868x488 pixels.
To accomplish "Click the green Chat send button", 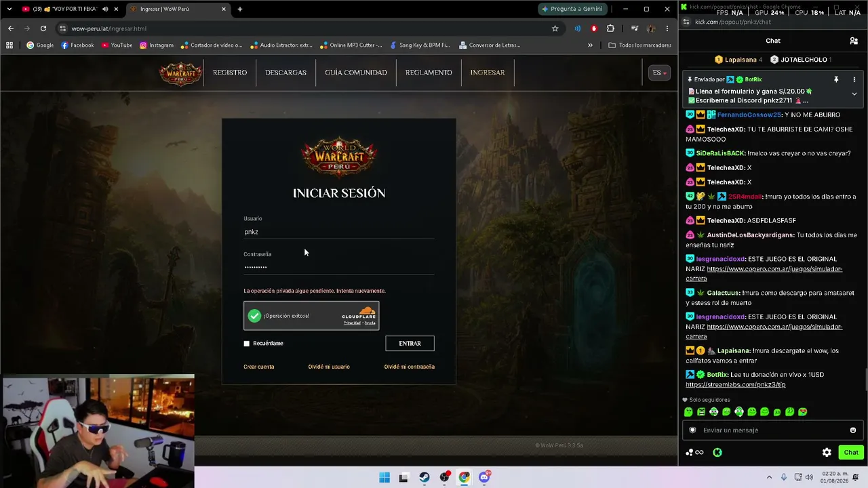I will 851,452.
